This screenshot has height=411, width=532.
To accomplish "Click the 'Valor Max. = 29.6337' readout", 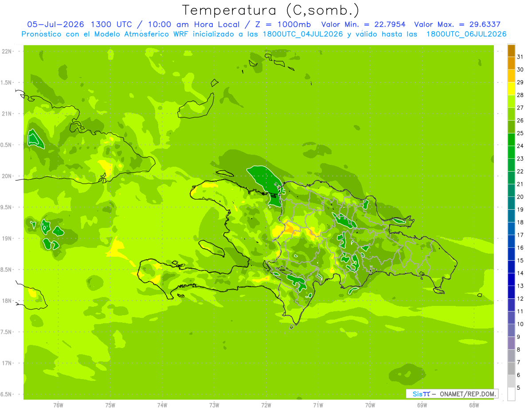I will point(457,24).
